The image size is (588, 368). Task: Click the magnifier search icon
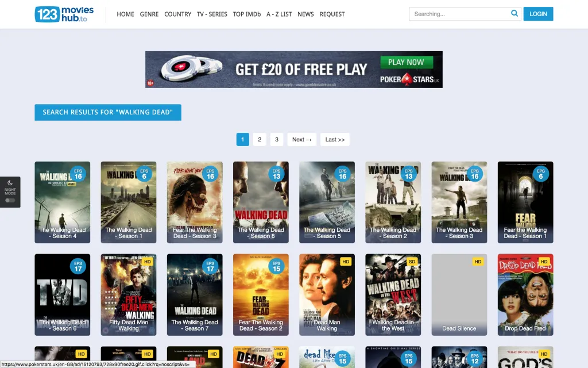pyautogui.click(x=514, y=14)
